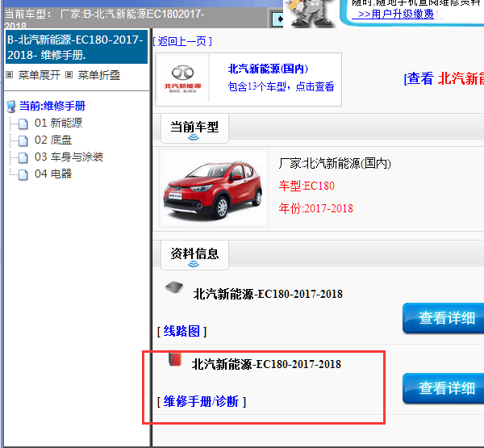The height and width of the screenshot is (448, 484).
Task: Click the BAIC BJEV brand logo
Action: pos(183,78)
